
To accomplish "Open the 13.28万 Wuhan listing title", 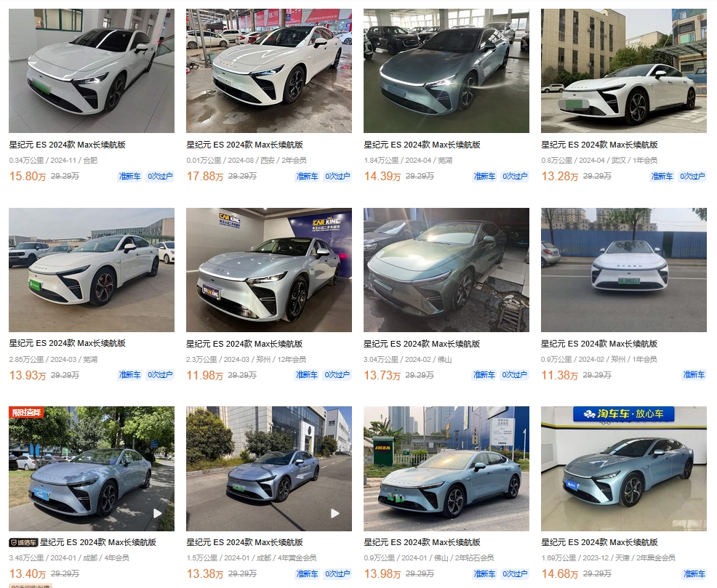I will [599, 145].
